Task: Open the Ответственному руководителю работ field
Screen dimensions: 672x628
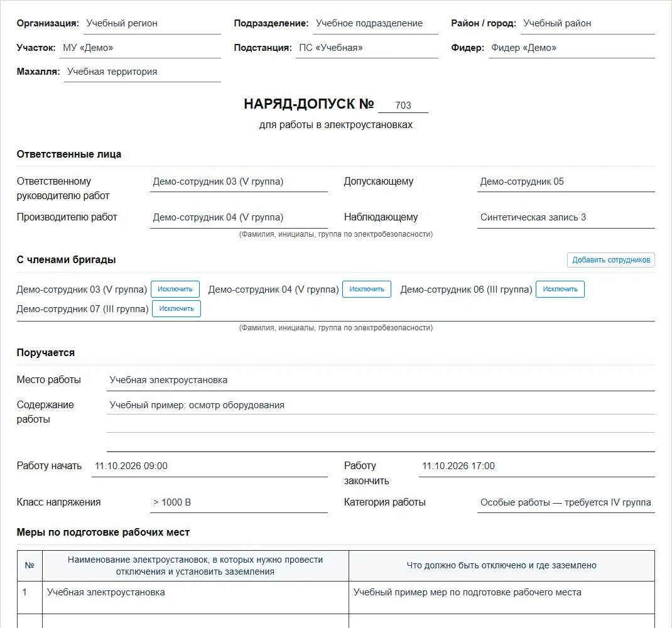Action: point(239,181)
